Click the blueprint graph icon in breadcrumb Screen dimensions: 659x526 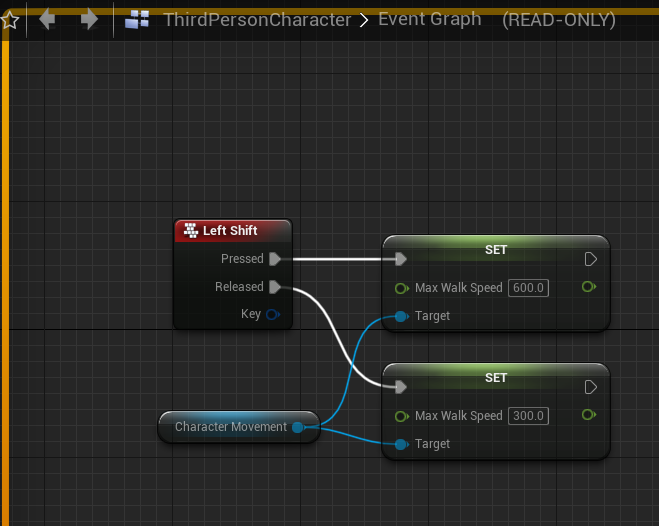(x=137, y=20)
